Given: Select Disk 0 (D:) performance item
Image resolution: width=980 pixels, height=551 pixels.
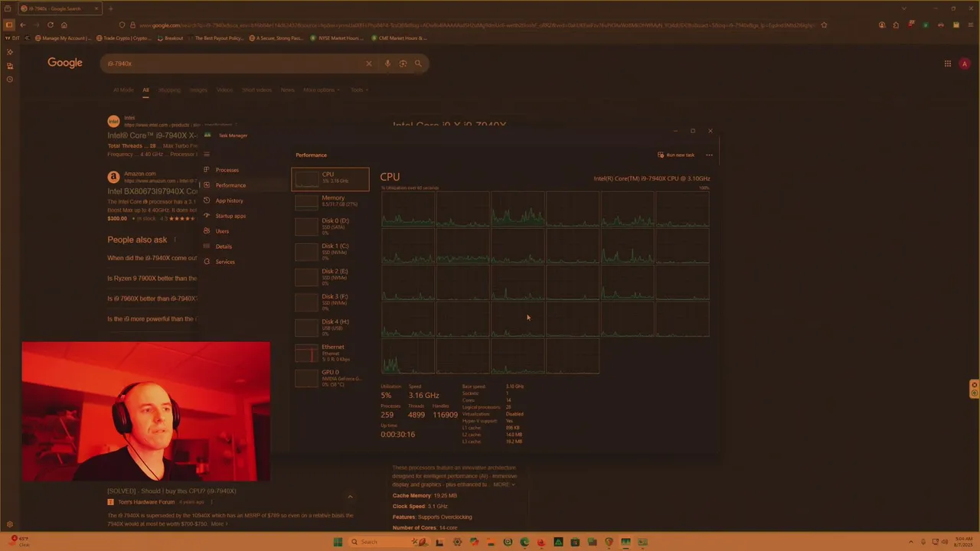Looking at the screenshot, I should pos(330,226).
